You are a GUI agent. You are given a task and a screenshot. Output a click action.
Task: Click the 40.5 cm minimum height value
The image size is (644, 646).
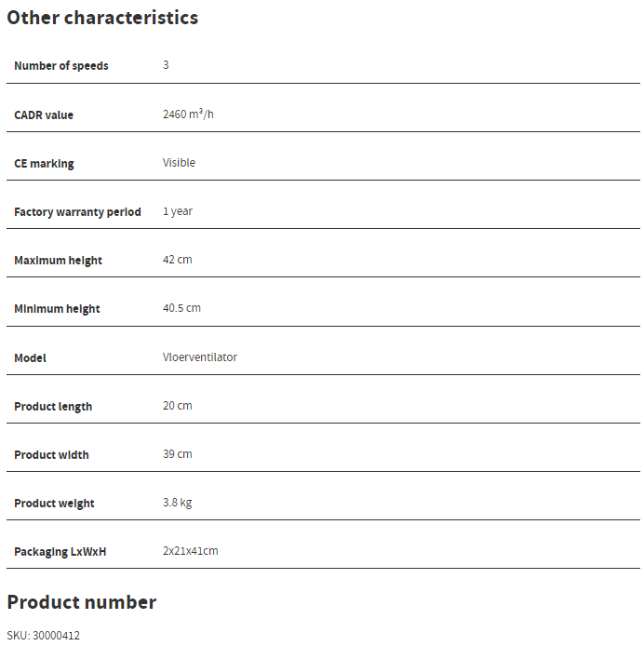[181, 308]
